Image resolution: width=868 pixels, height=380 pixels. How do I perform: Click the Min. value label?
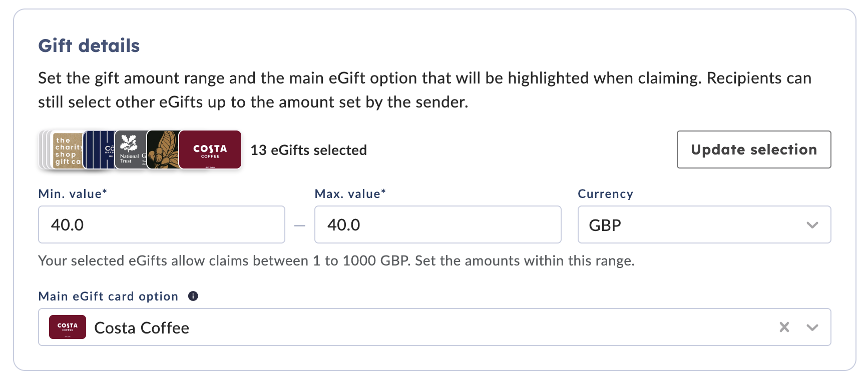point(73,193)
